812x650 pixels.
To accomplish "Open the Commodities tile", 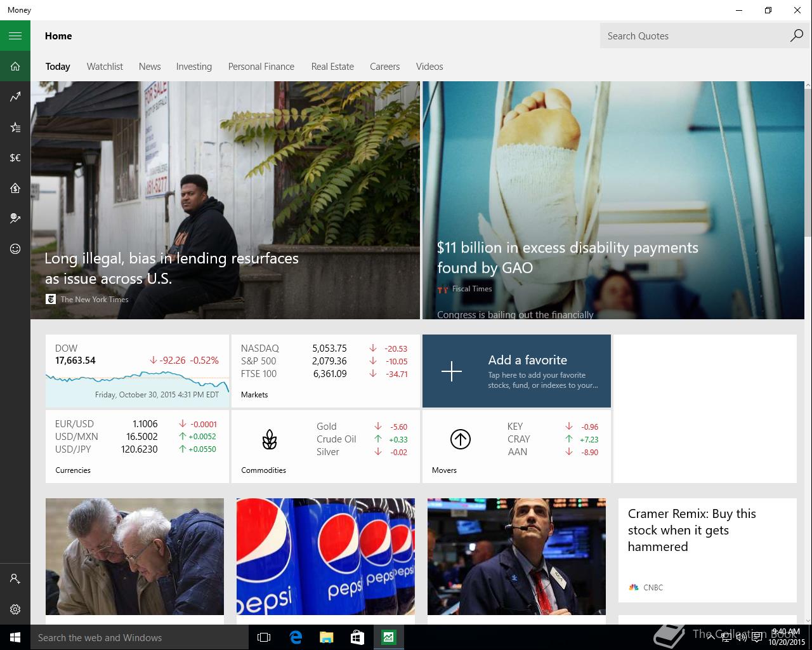I will pos(325,446).
